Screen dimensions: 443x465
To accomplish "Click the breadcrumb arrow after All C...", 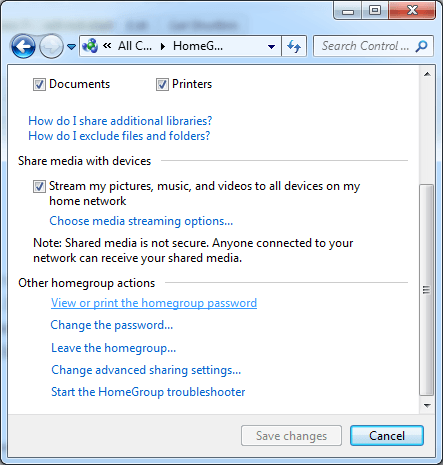I will (x=163, y=46).
